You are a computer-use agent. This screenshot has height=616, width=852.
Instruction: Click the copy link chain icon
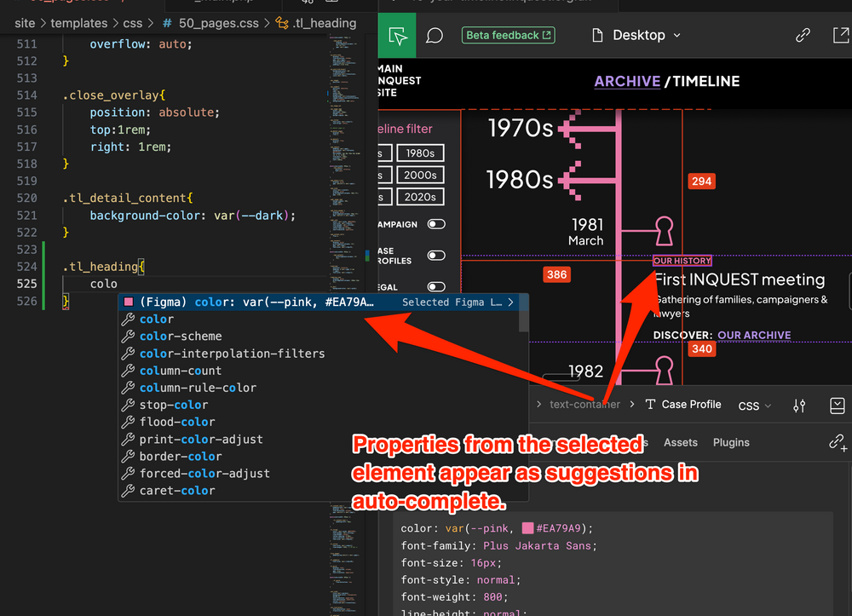803,36
